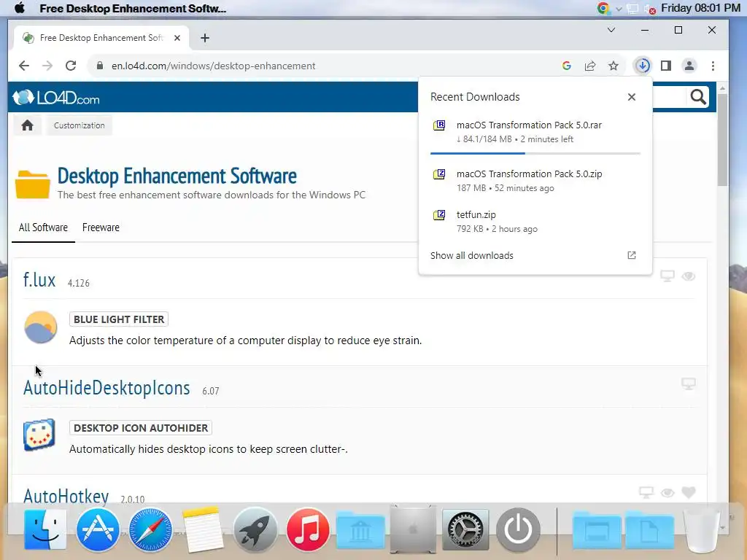Click the browser forward arrow

pos(47,66)
